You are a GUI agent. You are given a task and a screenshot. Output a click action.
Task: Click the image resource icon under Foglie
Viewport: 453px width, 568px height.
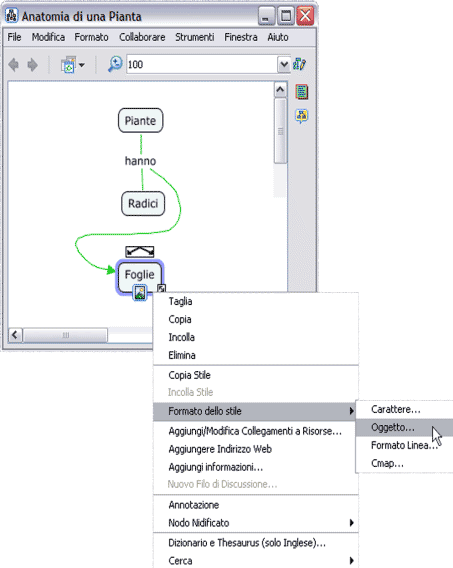click(x=140, y=293)
